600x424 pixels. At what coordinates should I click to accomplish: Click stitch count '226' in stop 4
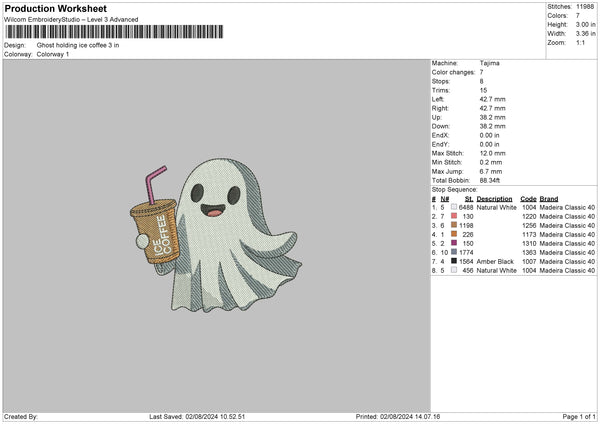tap(468, 235)
